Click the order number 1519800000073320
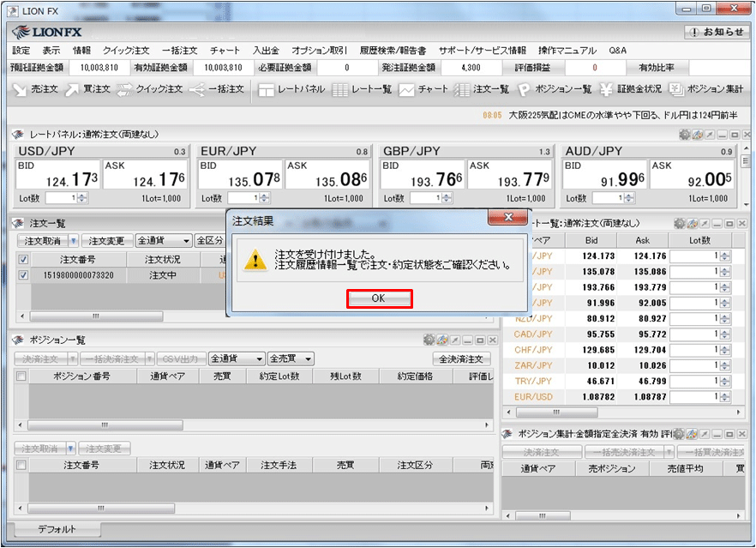This screenshot has width=756, height=548. click(x=79, y=275)
